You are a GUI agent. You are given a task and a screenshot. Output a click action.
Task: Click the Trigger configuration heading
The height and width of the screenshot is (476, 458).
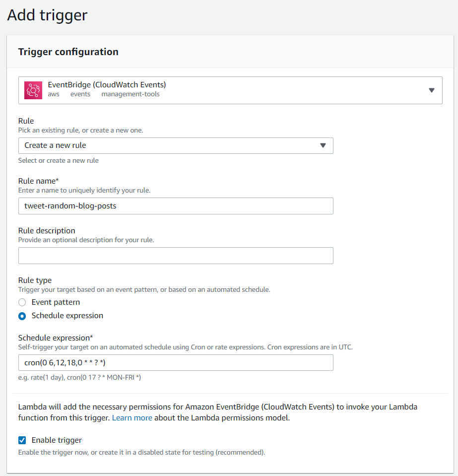pyautogui.click(x=68, y=52)
